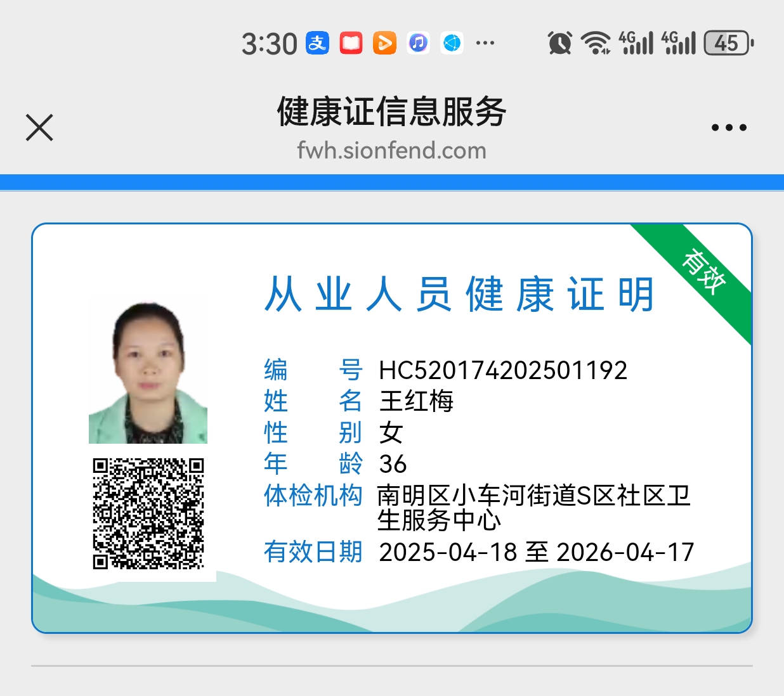
Task: Tap the 健康证信息服务 page title
Action: coord(391,112)
